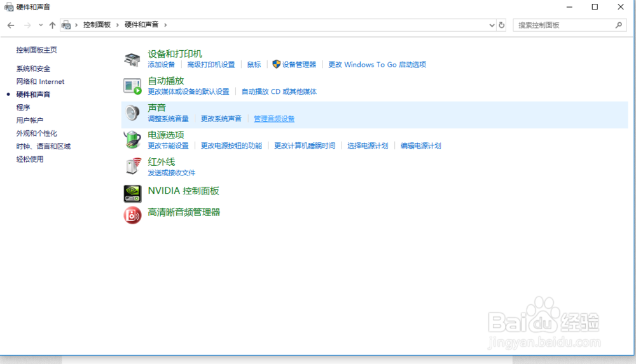
Task: Click the 更改计算机睡眠时间 link
Action: 305,145
